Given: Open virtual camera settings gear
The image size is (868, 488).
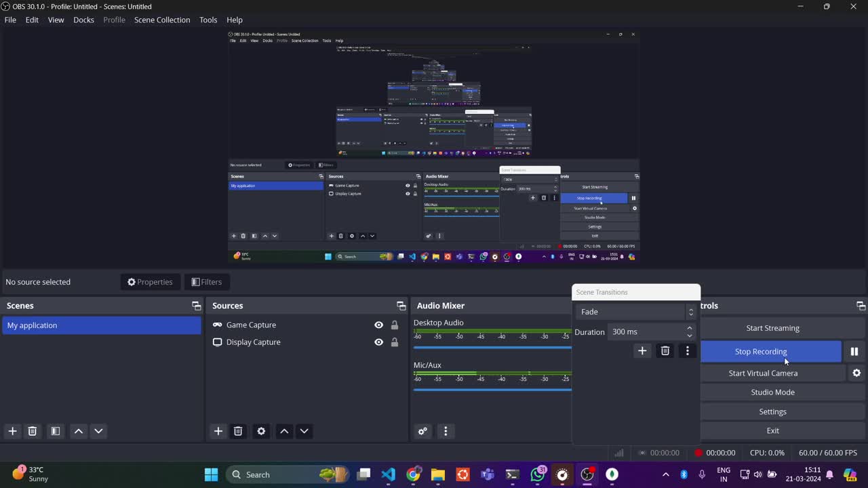Looking at the screenshot, I should (856, 373).
